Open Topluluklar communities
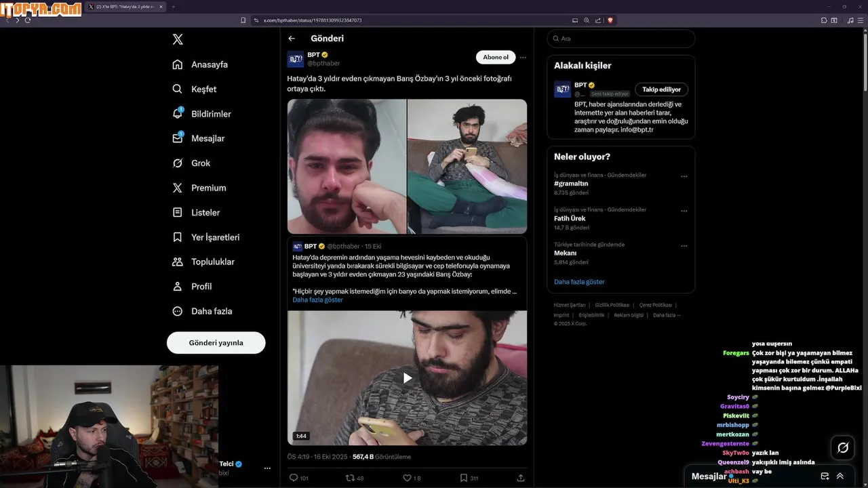 point(203,262)
